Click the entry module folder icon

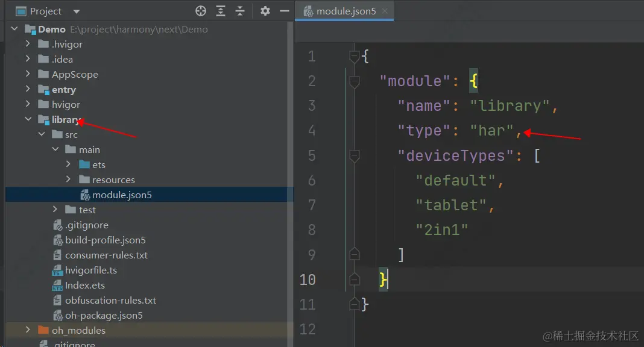coord(43,89)
